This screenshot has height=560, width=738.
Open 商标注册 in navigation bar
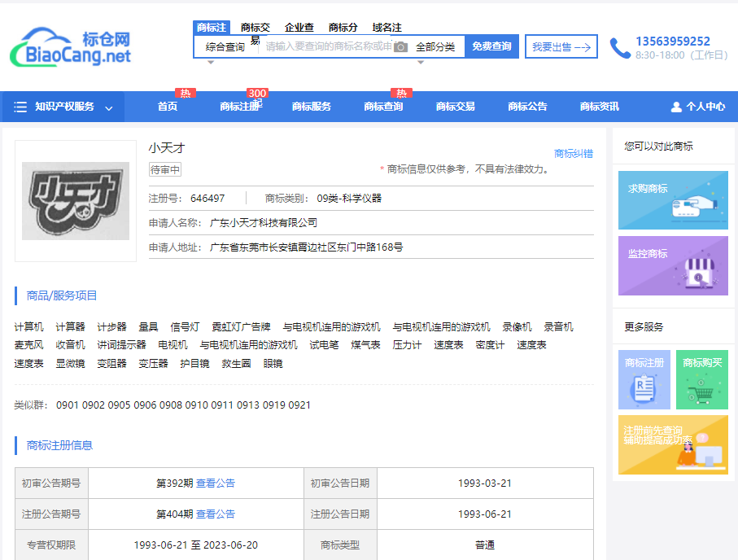240,107
